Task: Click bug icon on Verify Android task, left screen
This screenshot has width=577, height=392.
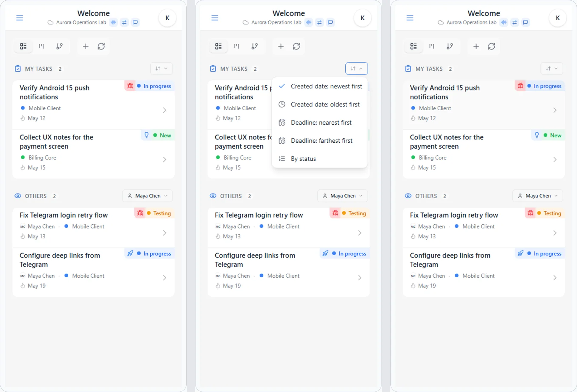Action: 130,86
